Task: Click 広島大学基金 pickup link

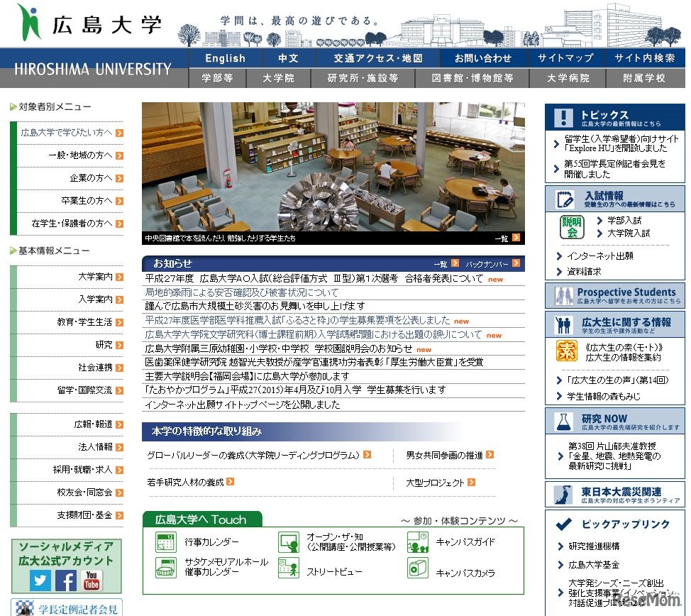Action: (x=594, y=565)
